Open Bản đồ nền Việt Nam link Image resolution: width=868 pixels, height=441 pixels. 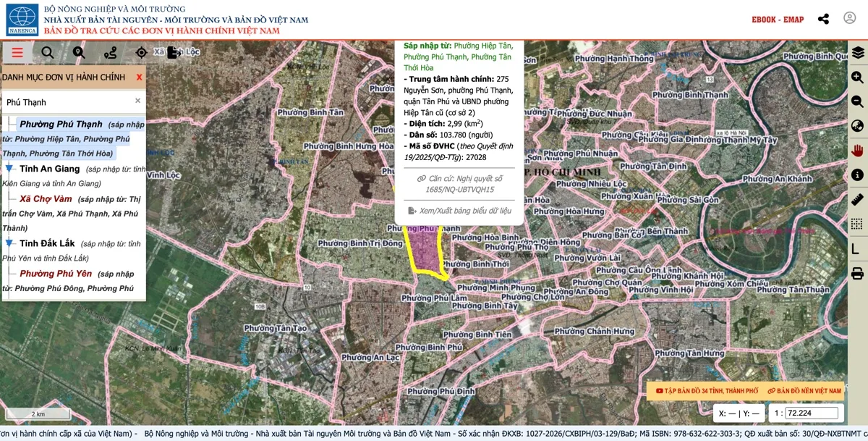pyautogui.click(x=805, y=391)
